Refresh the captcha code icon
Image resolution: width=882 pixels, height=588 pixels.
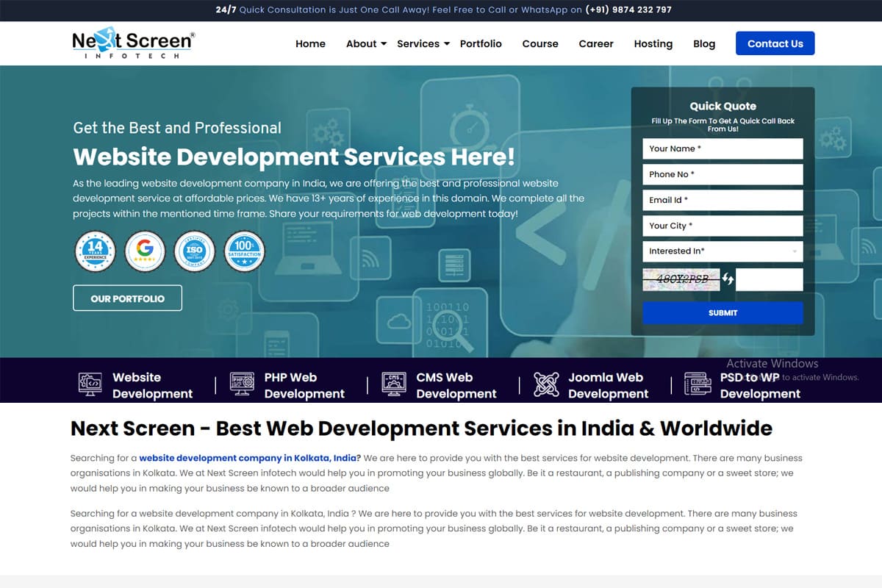coord(728,279)
